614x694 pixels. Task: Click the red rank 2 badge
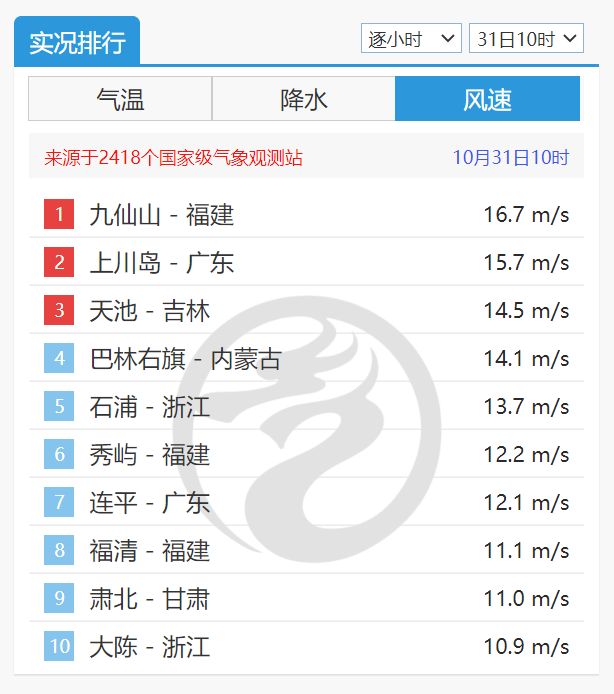[x=59, y=262]
